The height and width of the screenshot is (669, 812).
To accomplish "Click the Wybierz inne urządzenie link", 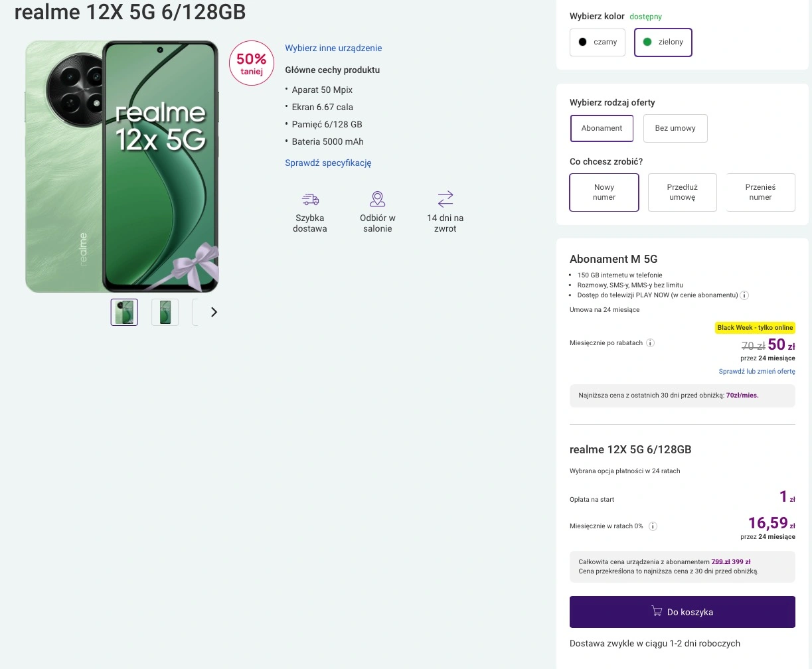I will coord(333,48).
